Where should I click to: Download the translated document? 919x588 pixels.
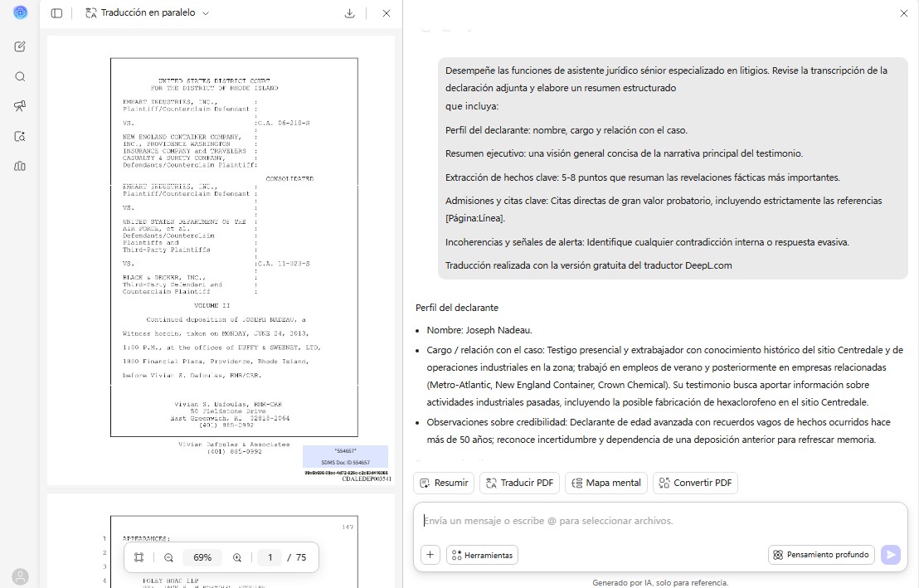click(350, 13)
